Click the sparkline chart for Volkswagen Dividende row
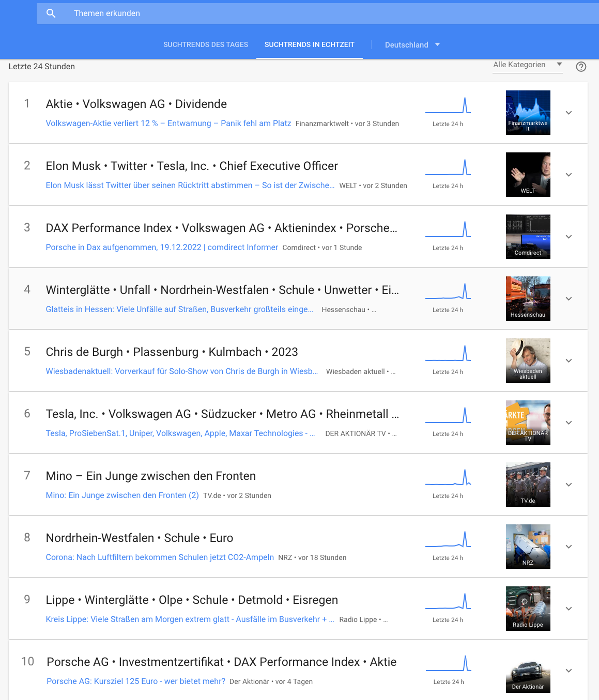The height and width of the screenshot is (700, 599). 448,105
